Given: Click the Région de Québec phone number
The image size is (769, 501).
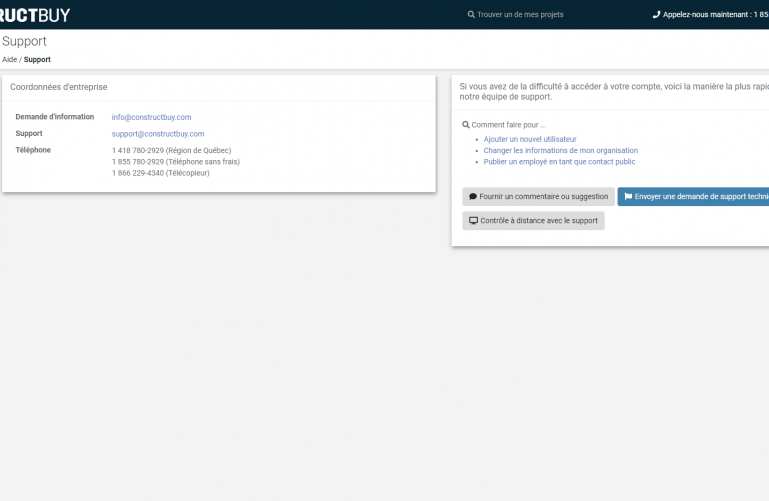Looking at the screenshot, I should [x=138, y=151].
